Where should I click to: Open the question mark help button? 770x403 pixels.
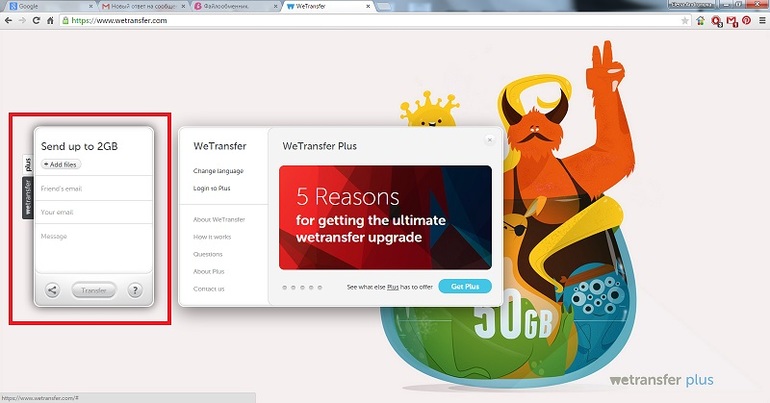coord(135,290)
